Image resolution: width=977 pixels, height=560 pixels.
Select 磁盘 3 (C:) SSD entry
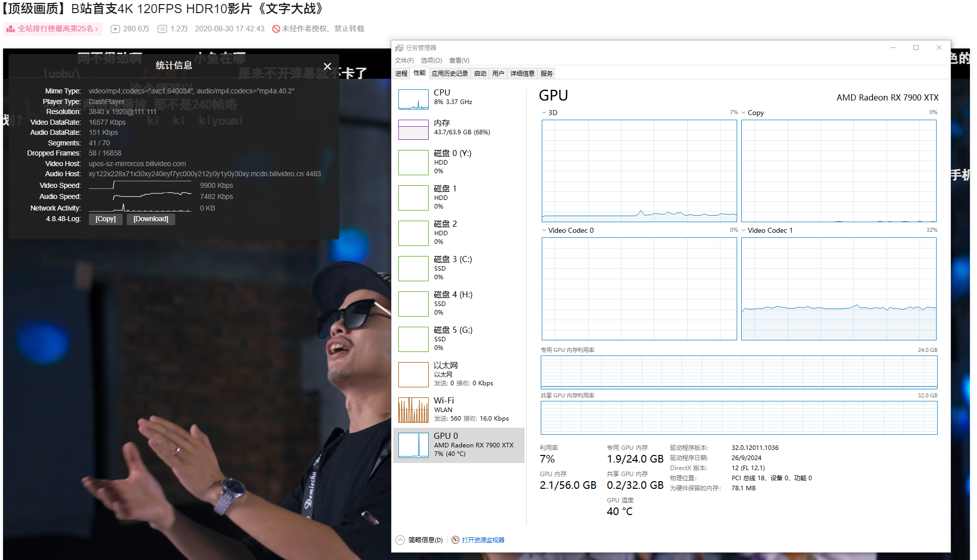pos(458,269)
